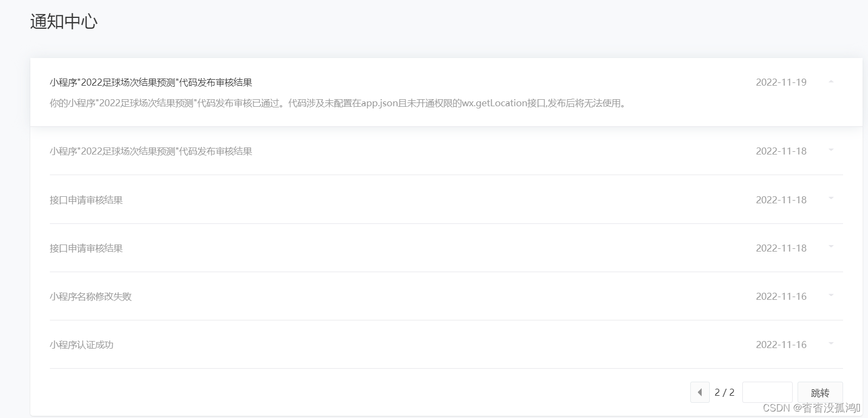Click the page number input field

767,392
